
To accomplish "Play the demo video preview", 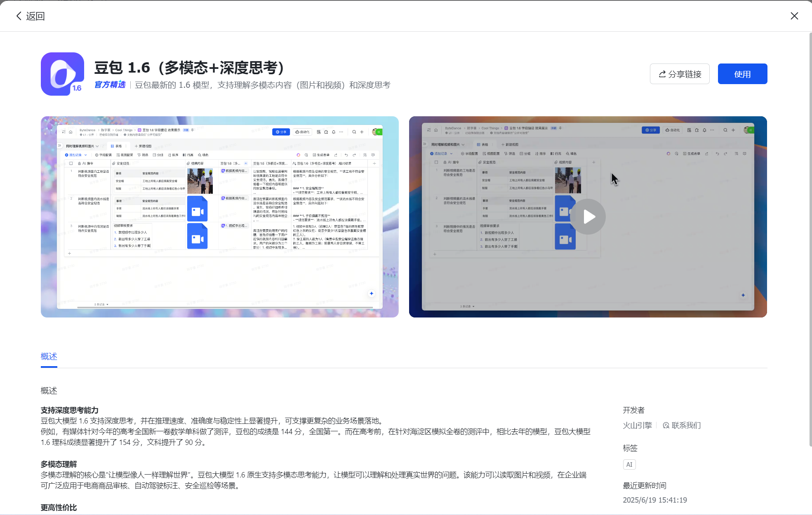I will point(588,217).
